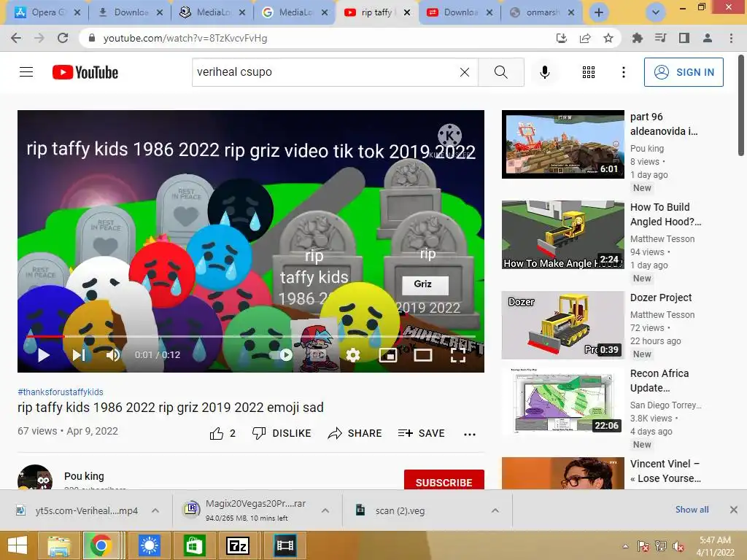Switch to miniplayer mode

pyautogui.click(x=388, y=355)
